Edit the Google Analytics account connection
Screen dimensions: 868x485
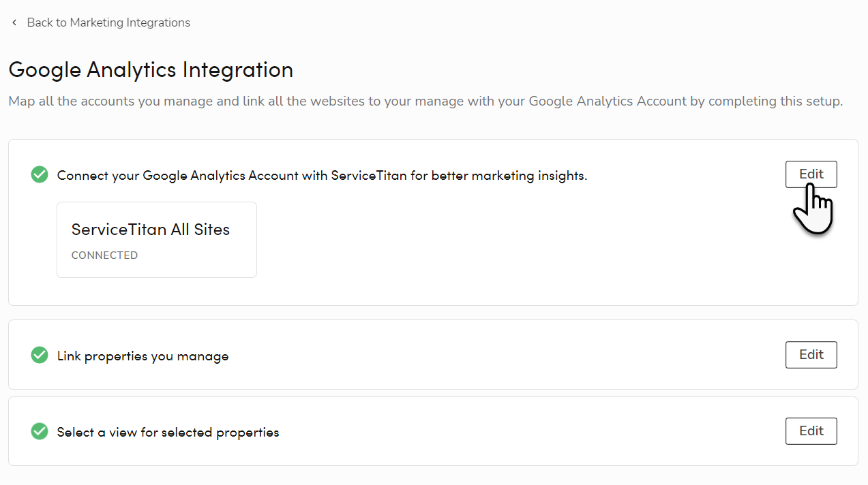pos(811,174)
